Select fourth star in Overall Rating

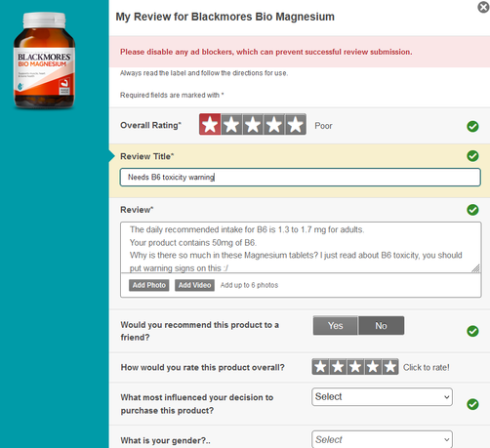274,124
